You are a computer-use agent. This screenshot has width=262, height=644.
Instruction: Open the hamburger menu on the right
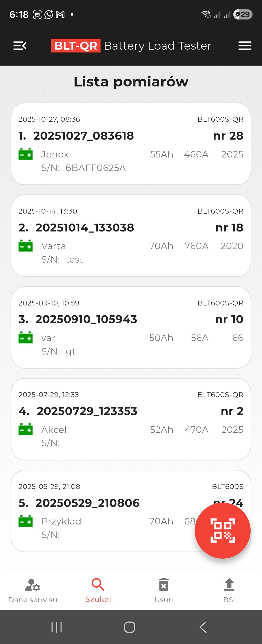[x=245, y=46]
